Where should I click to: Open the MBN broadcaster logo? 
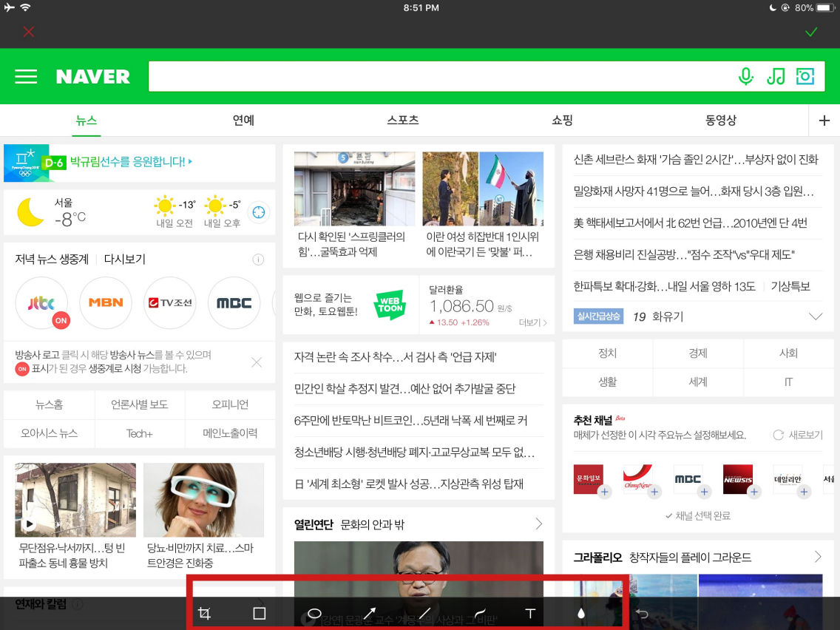coord(106,302)
